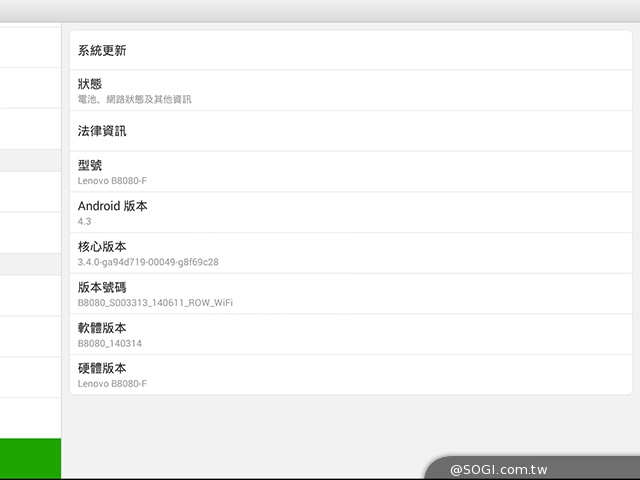640x480 pixels.
Task: Tap the 法律資訊 legal information row
Action: tap(351, 131)
